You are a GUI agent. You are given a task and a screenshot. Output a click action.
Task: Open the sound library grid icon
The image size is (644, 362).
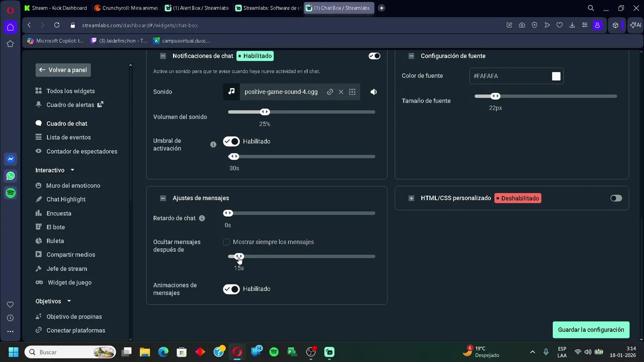tap(352, 92)
